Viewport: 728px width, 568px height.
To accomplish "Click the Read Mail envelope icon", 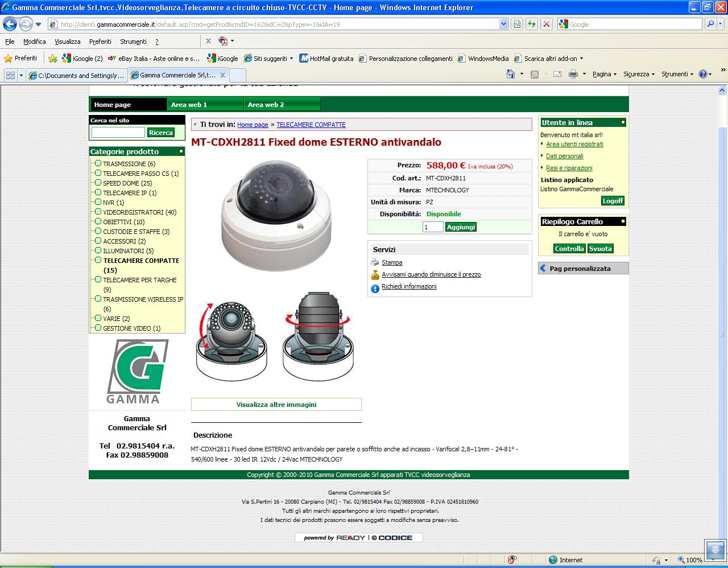I will pos(557,74).
